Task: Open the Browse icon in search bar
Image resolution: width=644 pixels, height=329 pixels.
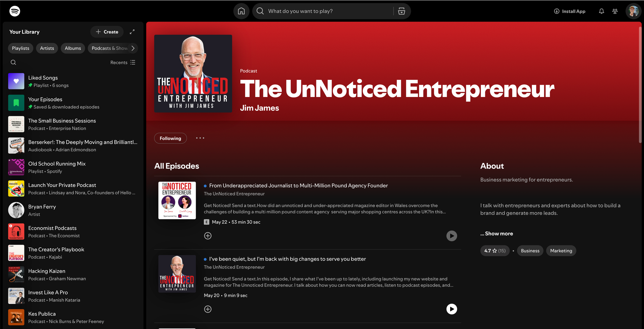Action: pyautogui.click(x=402, y=11)
